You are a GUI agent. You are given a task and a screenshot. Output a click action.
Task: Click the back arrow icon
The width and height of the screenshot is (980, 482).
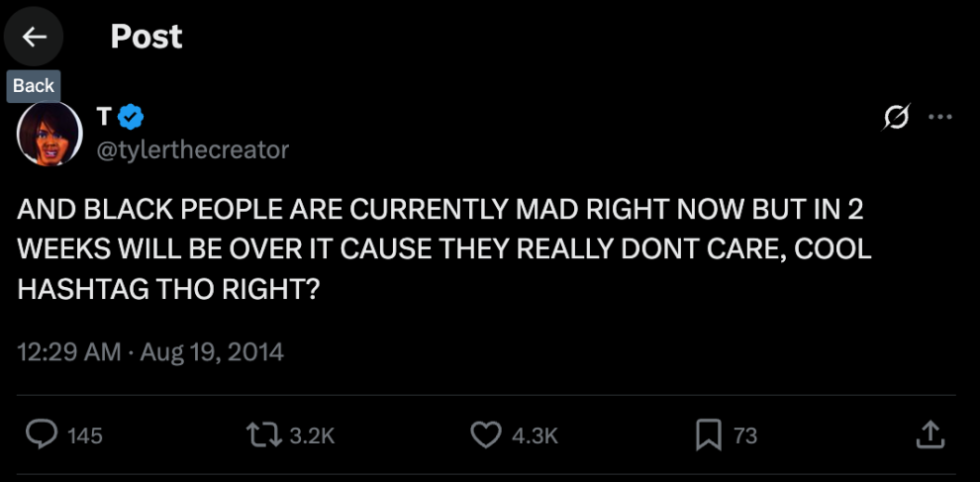[x=35, y=38]
